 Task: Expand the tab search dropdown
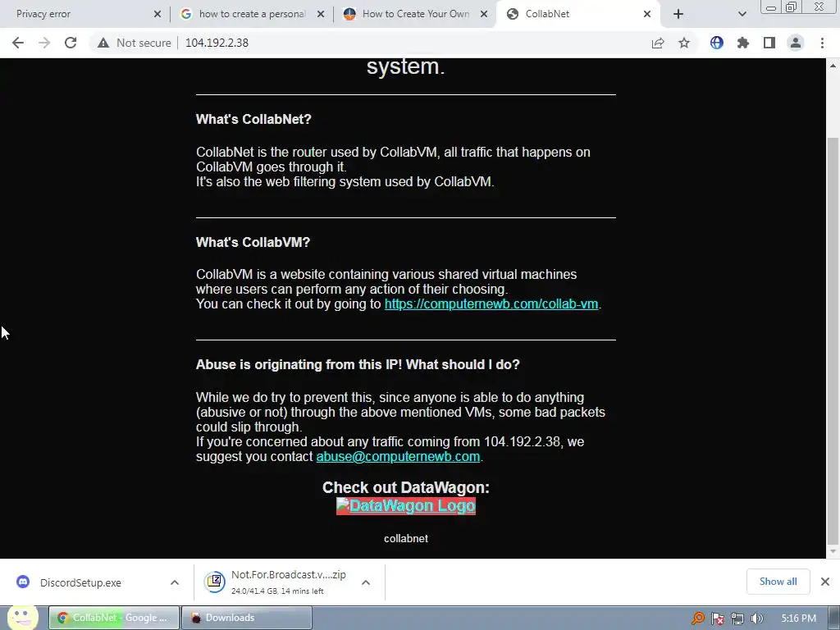[x=742, y=14]
